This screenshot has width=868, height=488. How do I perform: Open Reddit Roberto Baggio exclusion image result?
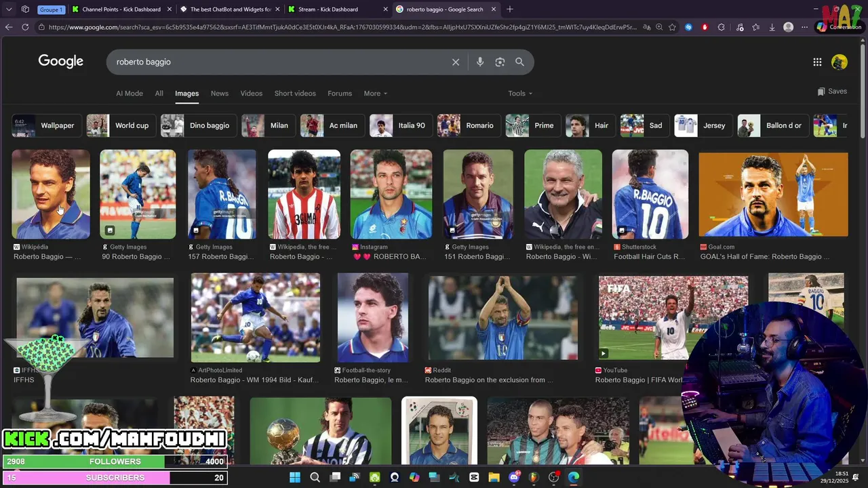(503, 318)
